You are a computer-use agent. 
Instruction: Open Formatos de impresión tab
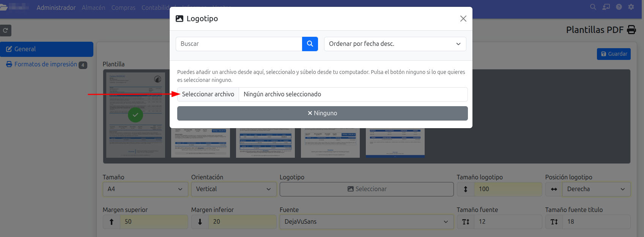(46, 64)
